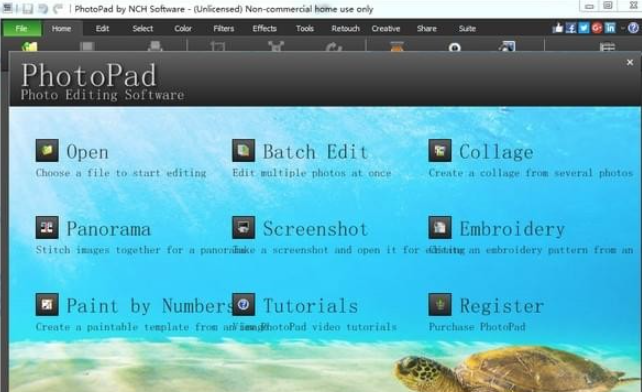This screenshot has height=392, width=642.
Task: Click the Batch Edit heading
Action: click(x=315, y=152)
